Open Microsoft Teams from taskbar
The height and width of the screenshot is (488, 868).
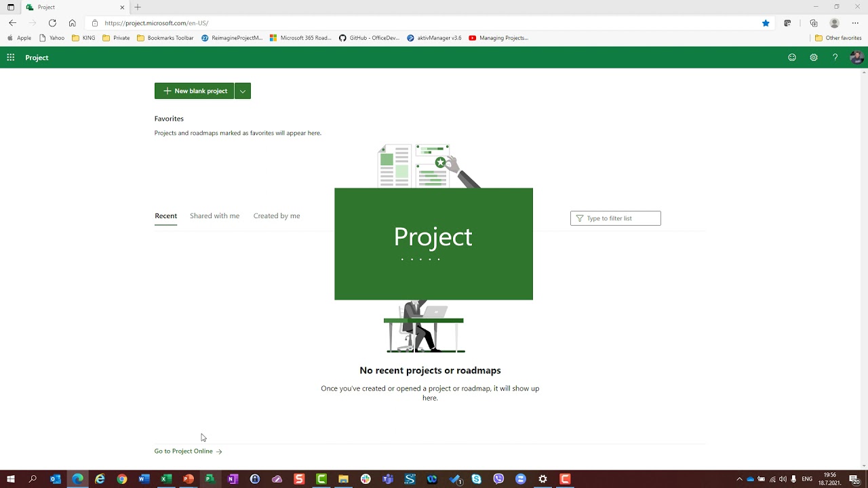[x=388, y=479]
